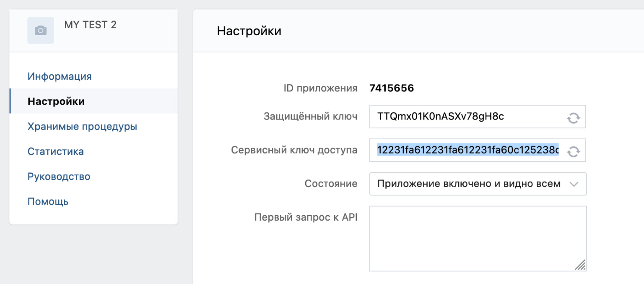The height and width of the screenshot is (284, 644).
Task: Open the Руководство link
Action: pyautogui.click(x=59, y=177)
